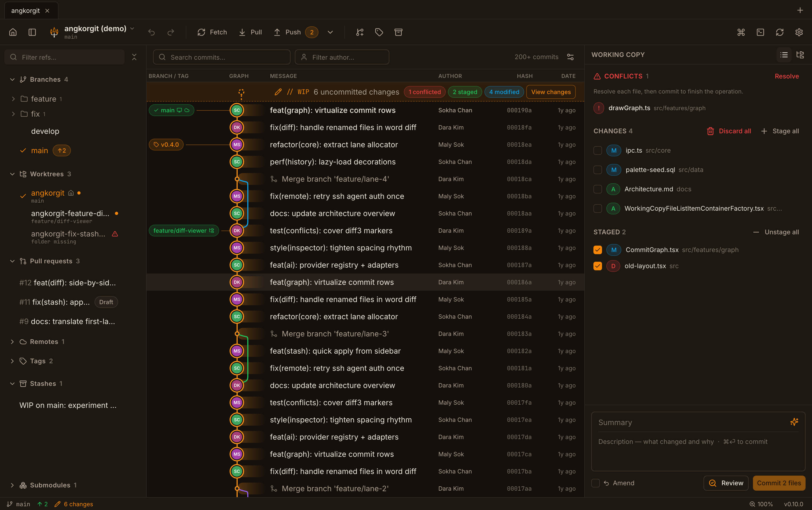812x510 pixels.
Task: Generate summary with AI sparkle icon
Action: coord(794,422)
